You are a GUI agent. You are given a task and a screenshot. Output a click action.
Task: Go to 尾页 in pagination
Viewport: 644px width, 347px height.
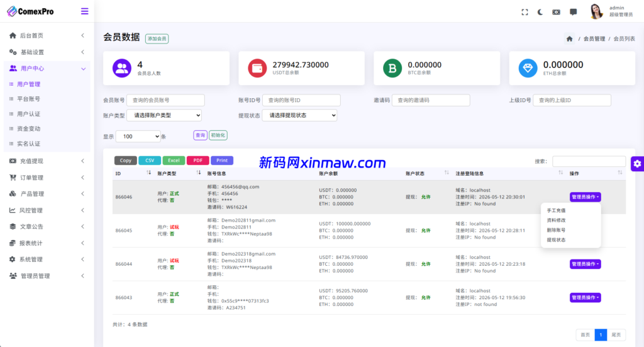(x=616, y=335)
